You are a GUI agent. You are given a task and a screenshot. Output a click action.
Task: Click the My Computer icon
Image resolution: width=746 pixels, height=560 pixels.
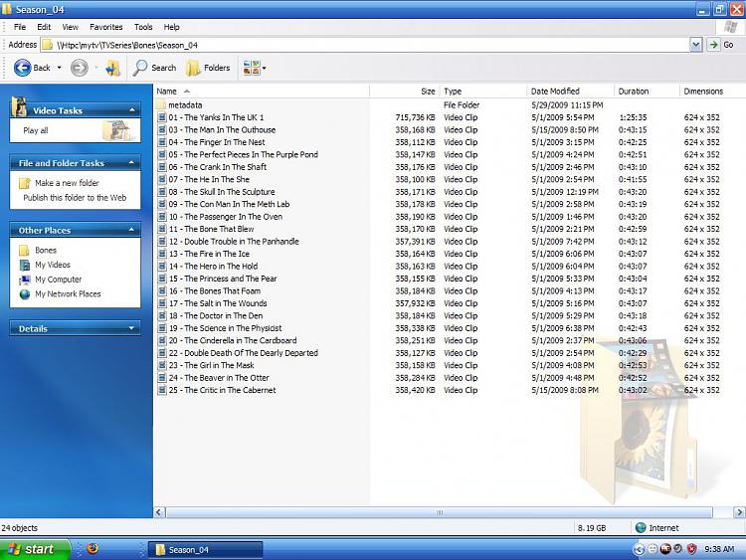[x=24, y=280]
